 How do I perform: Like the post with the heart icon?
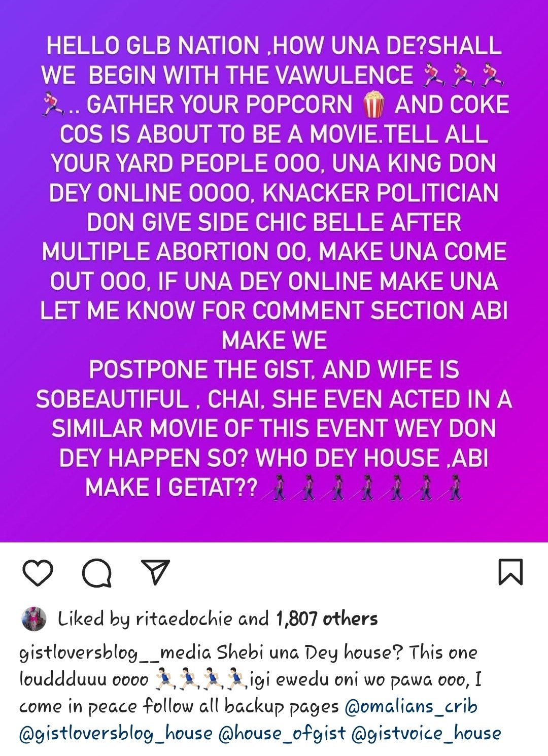pyautogui.click(x=38, y=573)
